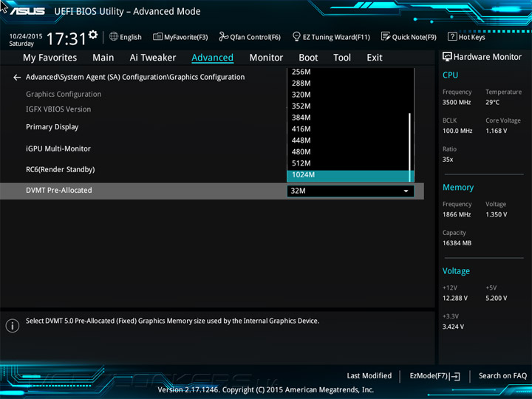Viewport: 532px width, 399px height.
Task: Expand the DVMT Pre-Allocated dropdown arrow
Action: click(x=406, y=191)
